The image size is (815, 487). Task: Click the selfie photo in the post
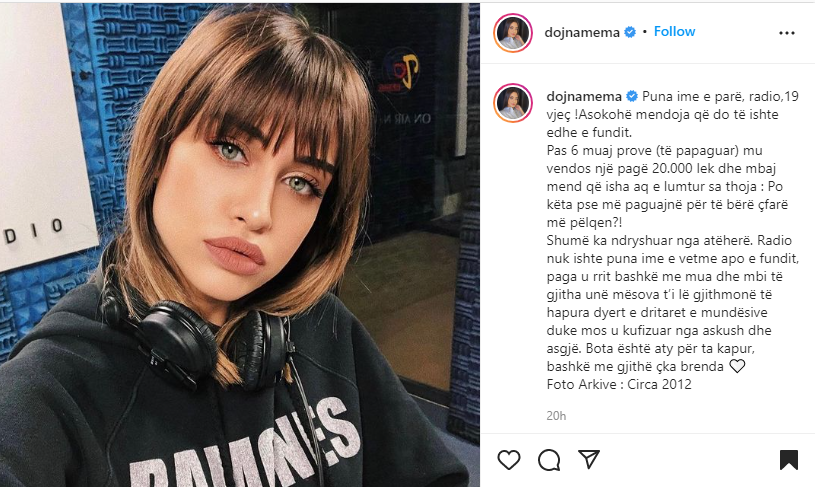240,245
